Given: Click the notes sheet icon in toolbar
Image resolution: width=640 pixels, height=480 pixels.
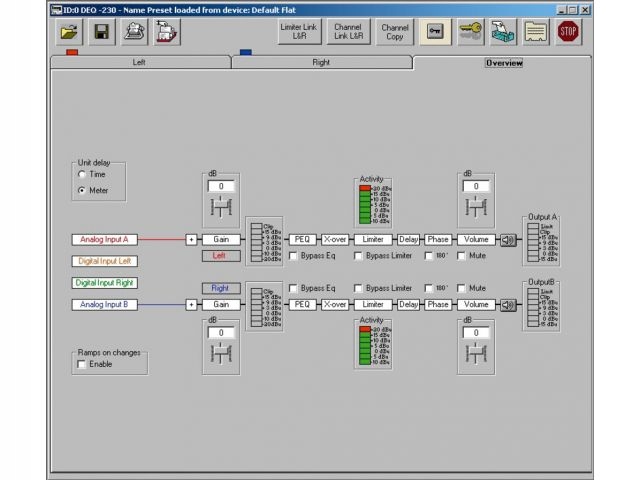Looking at the screenshot, I should click(536, 31).
